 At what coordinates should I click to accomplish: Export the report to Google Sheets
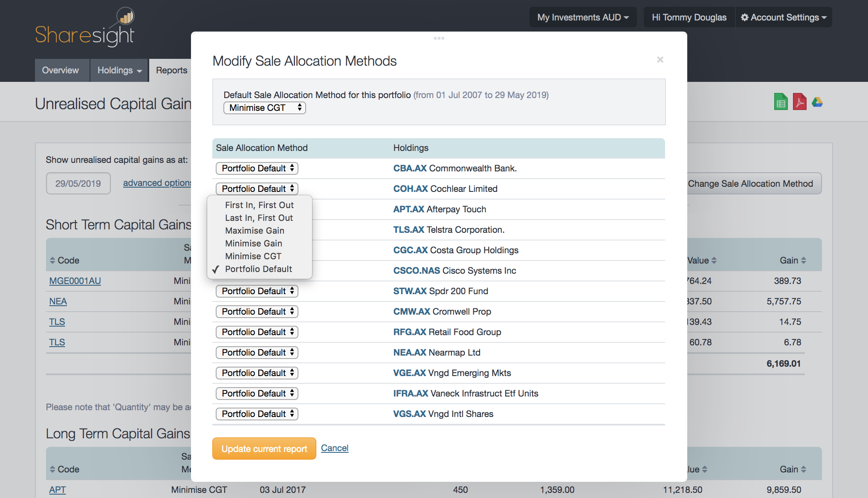tap(781, 101)
